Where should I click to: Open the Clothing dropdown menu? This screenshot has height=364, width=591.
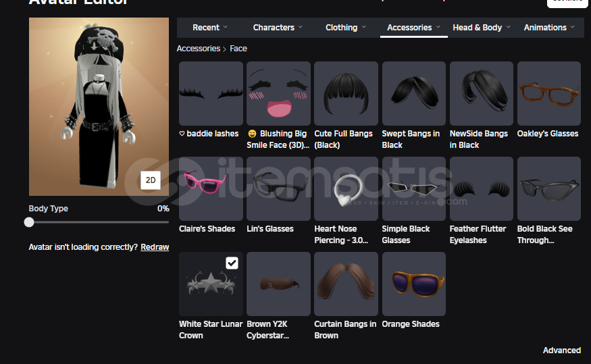(346, 28)
